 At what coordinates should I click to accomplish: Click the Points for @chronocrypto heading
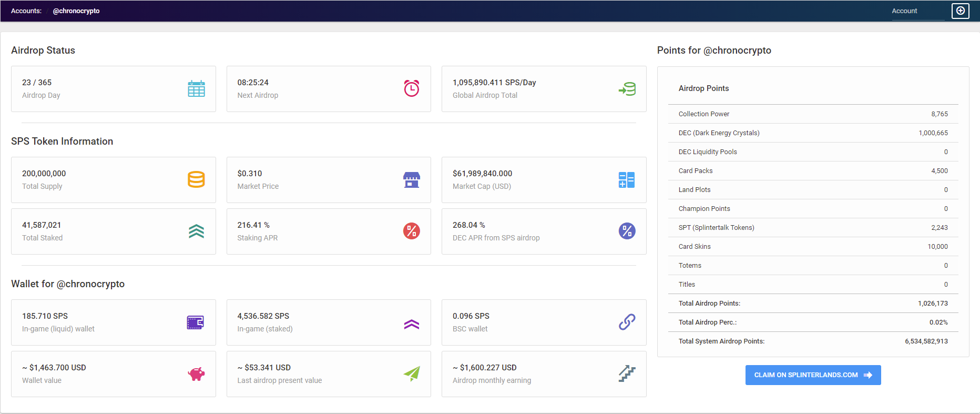click(x=714, y=51)
